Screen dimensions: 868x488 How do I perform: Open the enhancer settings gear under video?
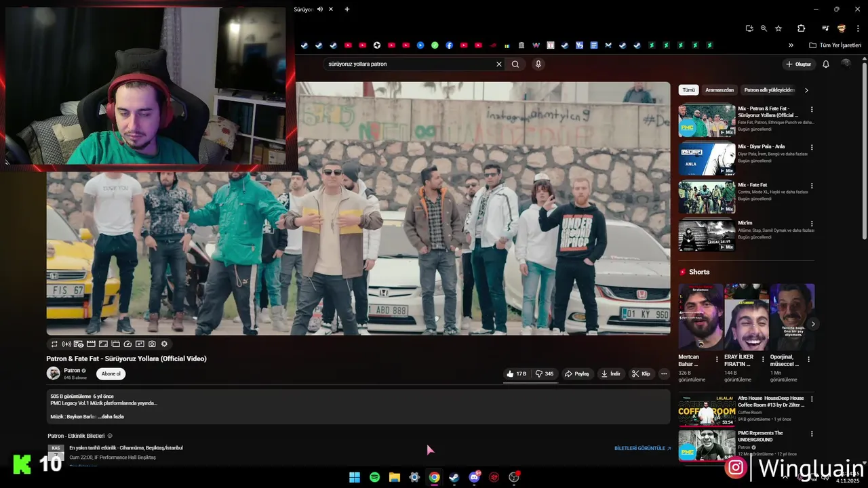pyautogui.click(x=164, y=344)
